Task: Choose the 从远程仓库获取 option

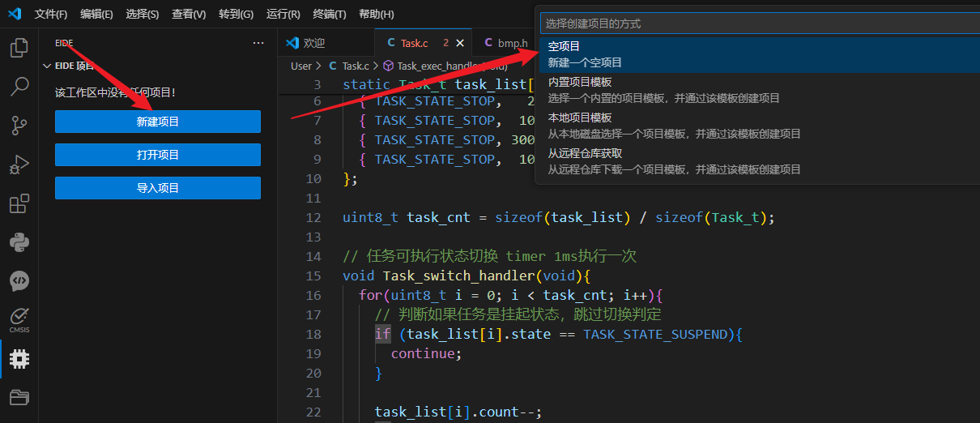Action: [760, 161]
